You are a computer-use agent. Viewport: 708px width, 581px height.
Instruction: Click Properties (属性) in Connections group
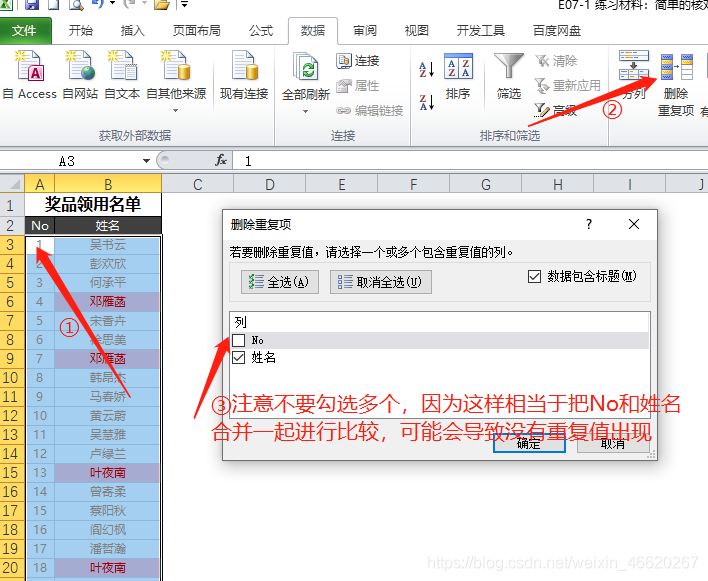tap(358, 85)
